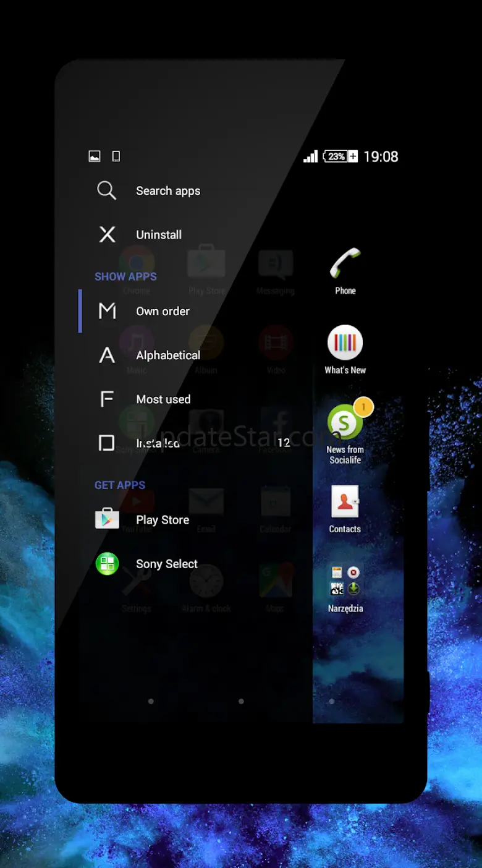Tap the SHOW APPS section header

(125, 276)
